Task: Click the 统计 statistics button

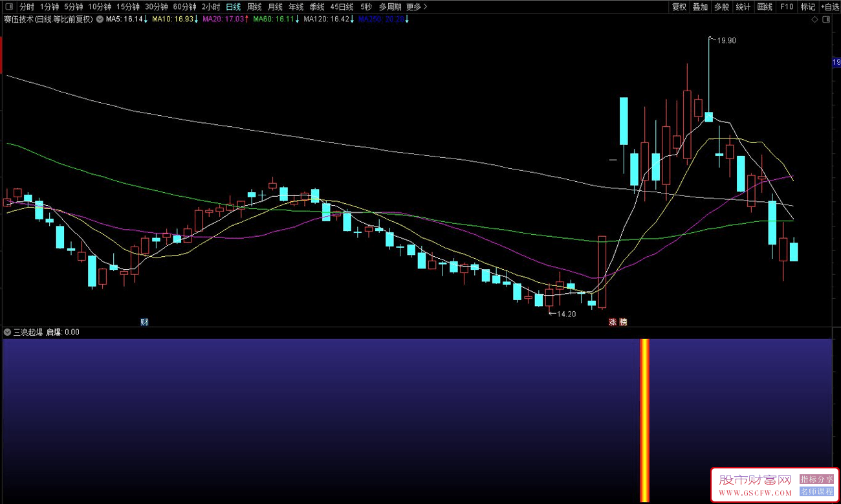Action: coord(744,6)
